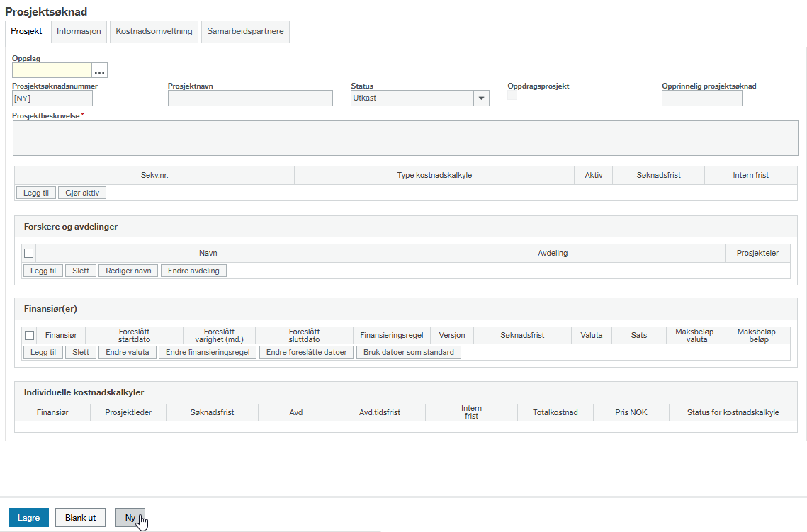Click the Lagre button

click(x=28, y=518)
